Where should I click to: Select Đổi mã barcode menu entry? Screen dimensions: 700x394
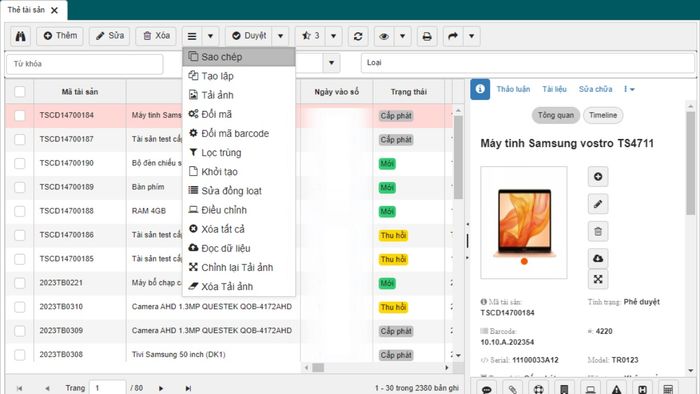tap(239, 133)
